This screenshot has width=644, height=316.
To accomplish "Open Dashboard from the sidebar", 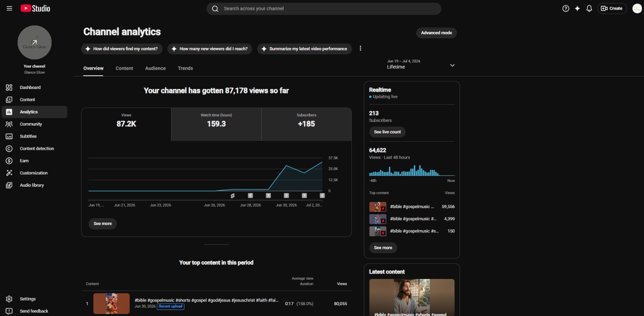I will (x=35, y=87).
